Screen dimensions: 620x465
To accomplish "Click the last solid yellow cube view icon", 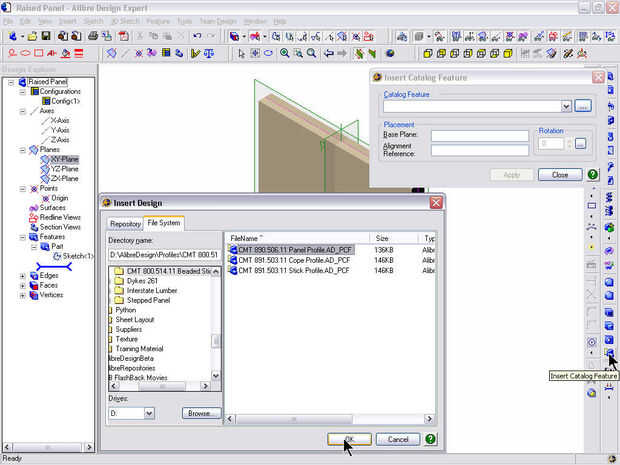I will (508, 53).
